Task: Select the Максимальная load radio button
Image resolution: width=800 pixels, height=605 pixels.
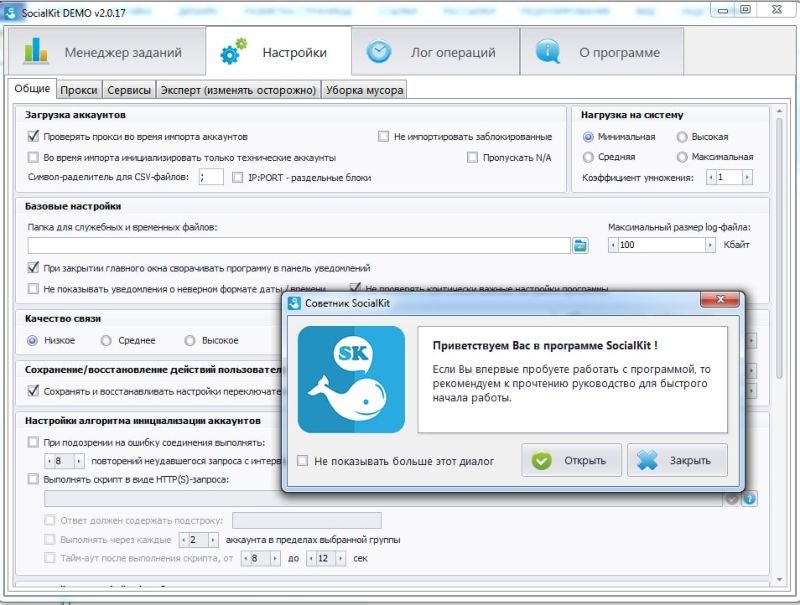Action: 682,157
